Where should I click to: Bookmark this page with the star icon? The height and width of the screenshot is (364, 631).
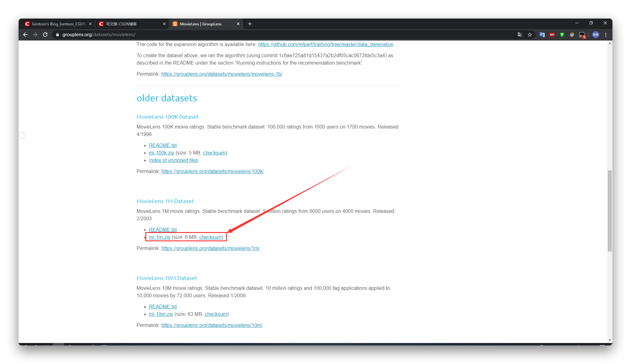click(530, 35)
